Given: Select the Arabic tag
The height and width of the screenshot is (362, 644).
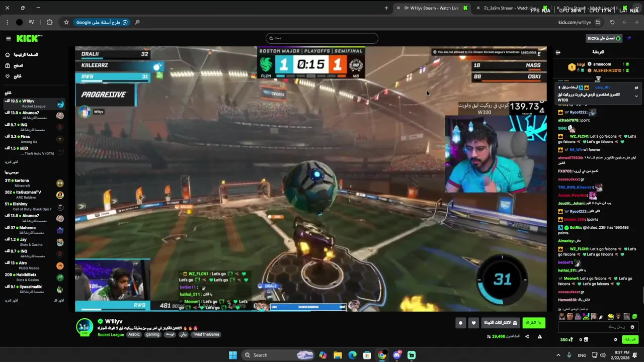Looking at the screenshot, I should click(134, 334).
